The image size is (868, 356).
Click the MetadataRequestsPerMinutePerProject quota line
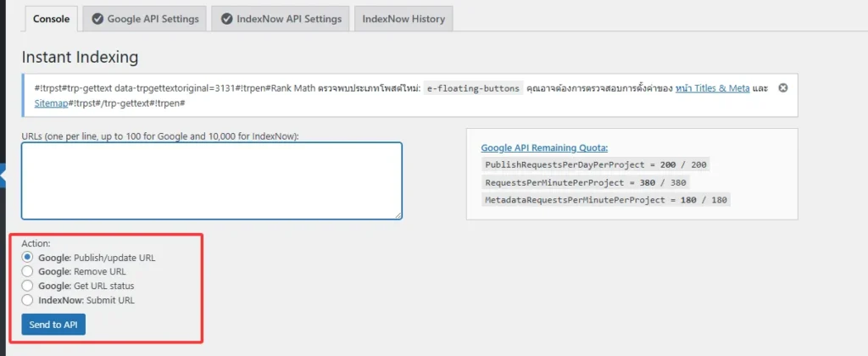(x=606, y=200)
